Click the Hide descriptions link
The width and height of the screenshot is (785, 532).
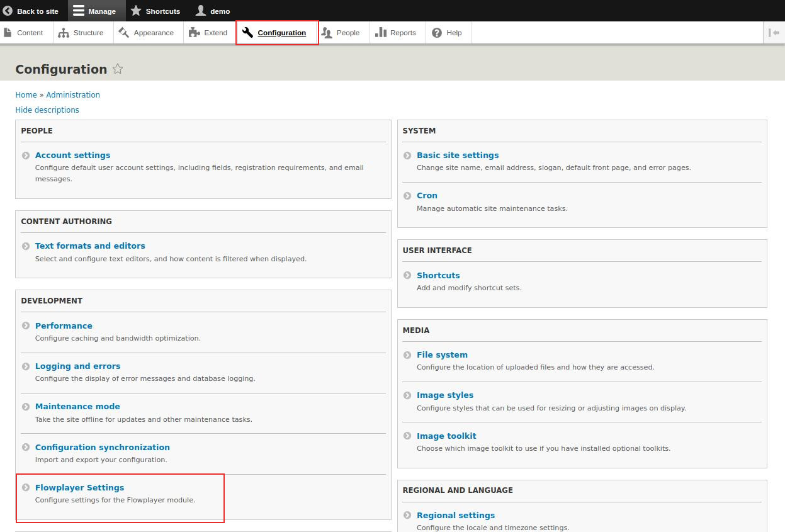click(47, 110)
